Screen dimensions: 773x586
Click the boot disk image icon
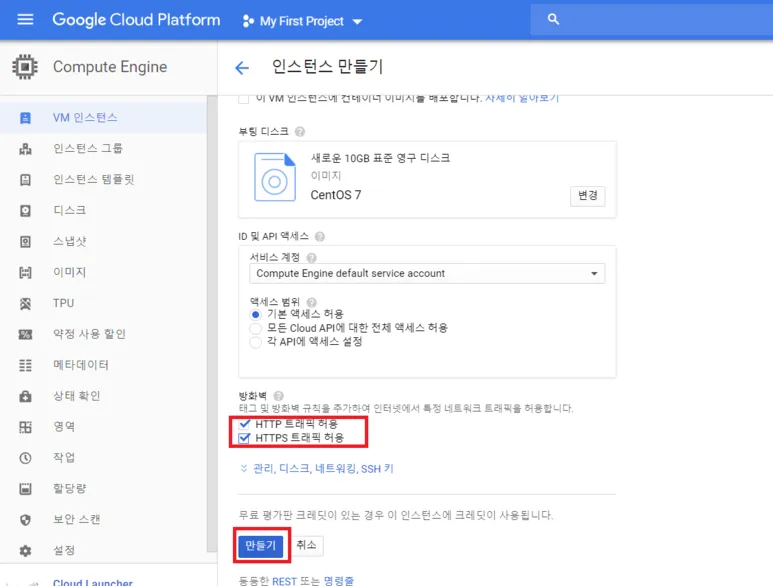[275, 177]
